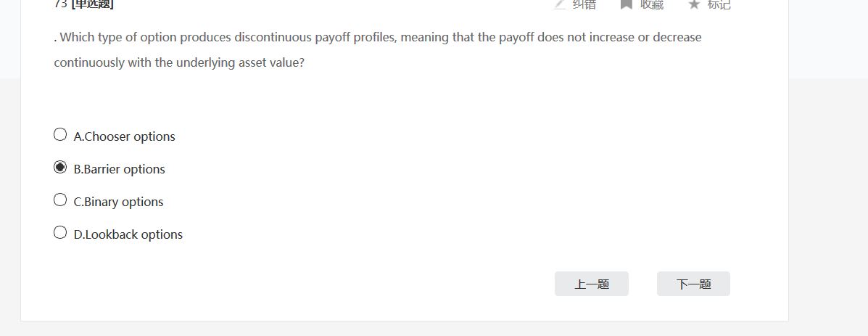Click the 'A.Chooser options' answer text
Viewport: 868px width, 336px height.
(125, 136)
